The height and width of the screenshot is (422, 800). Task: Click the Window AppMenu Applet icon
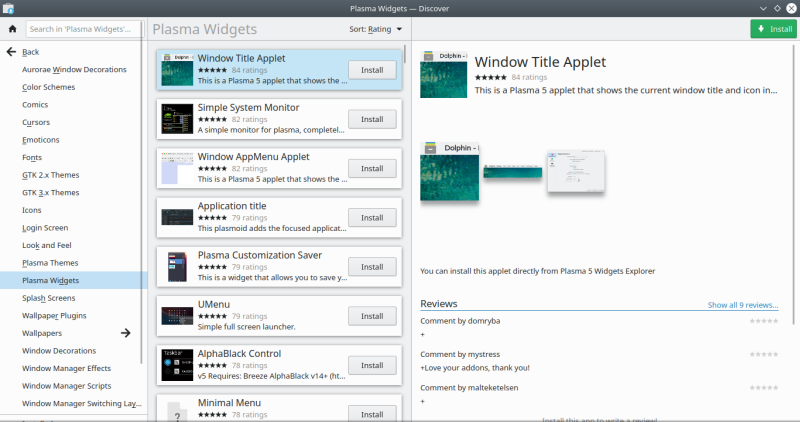pyautogui.click(x=177, y=168)
